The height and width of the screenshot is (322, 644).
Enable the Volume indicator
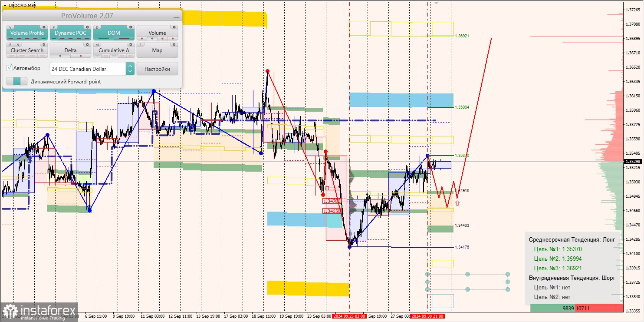157,33
